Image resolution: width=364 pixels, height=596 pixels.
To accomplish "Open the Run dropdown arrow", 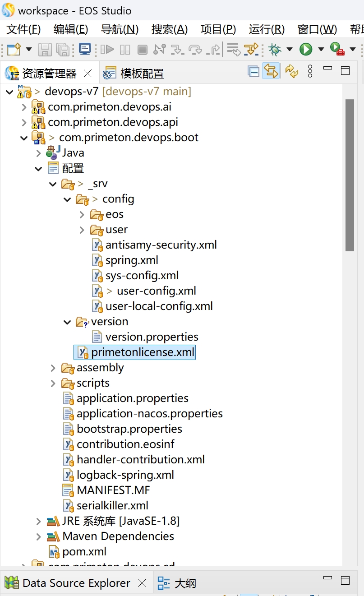I will 321,49.
